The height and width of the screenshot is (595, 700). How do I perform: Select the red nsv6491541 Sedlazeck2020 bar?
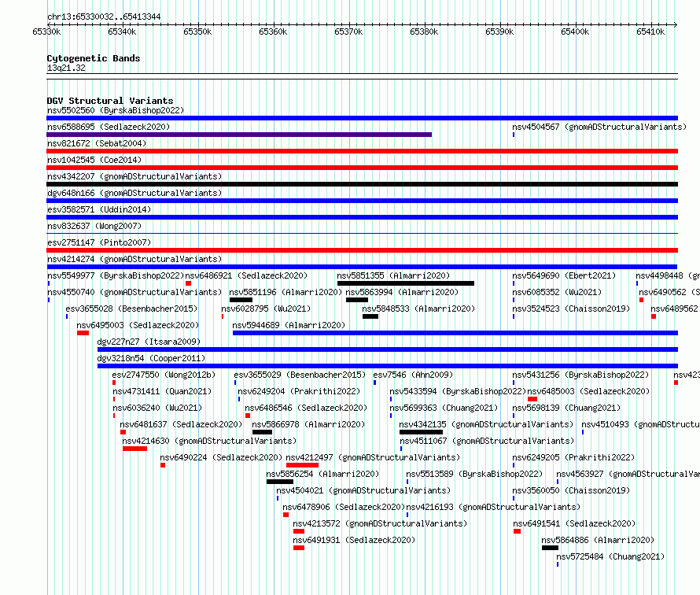point(517,531)
